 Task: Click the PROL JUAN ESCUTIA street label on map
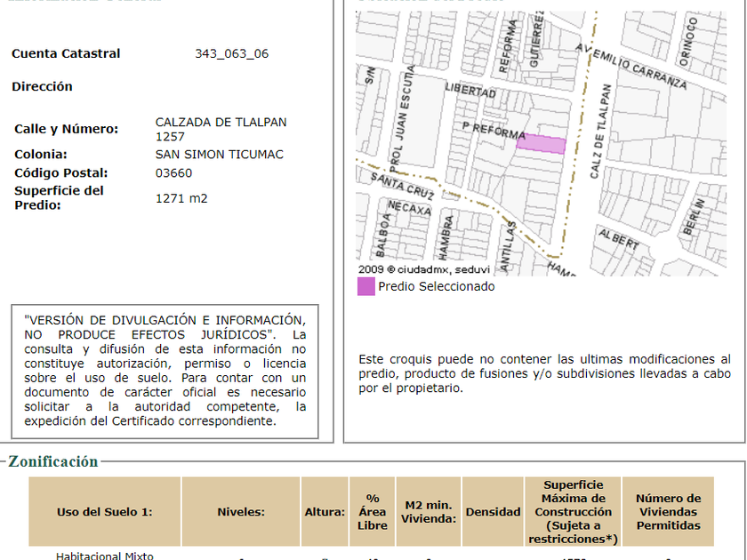click(x=402, y=118)
